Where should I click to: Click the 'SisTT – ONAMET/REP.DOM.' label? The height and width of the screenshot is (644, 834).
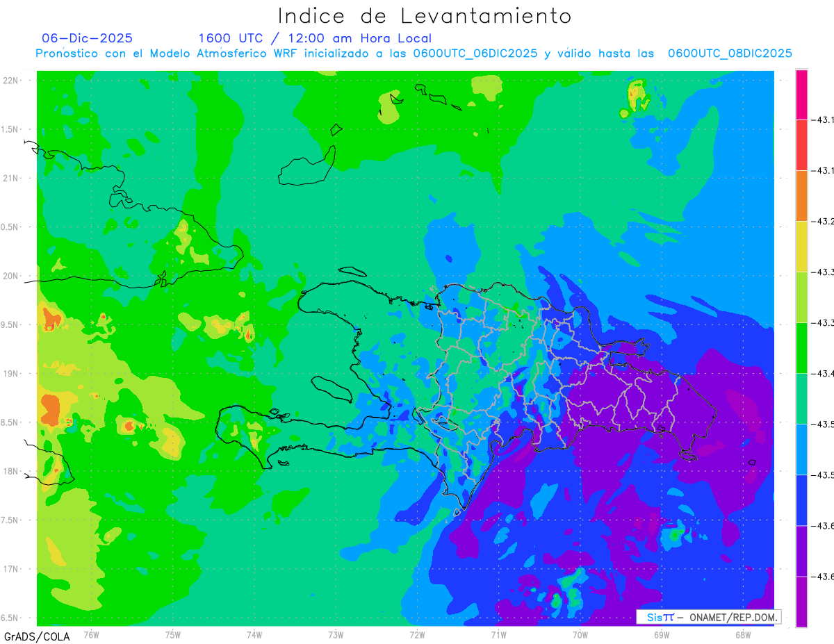[x=709, y=617]
